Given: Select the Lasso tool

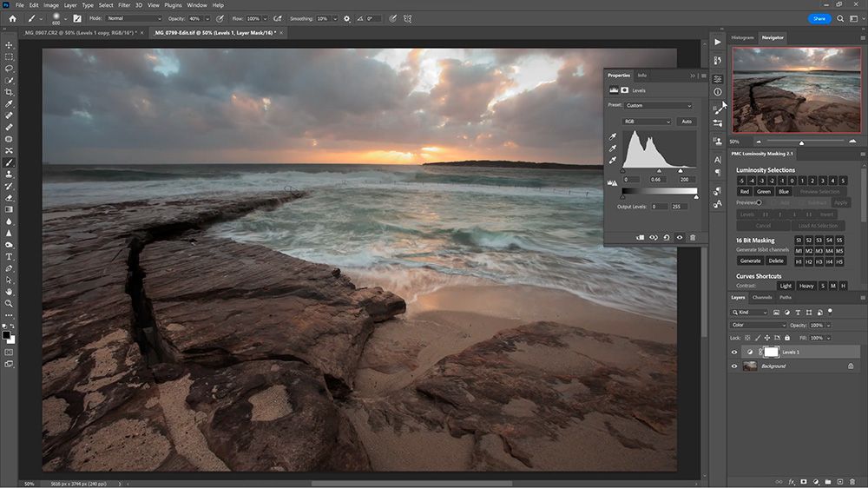Looking at the screenshot, I should click(10, 68).
